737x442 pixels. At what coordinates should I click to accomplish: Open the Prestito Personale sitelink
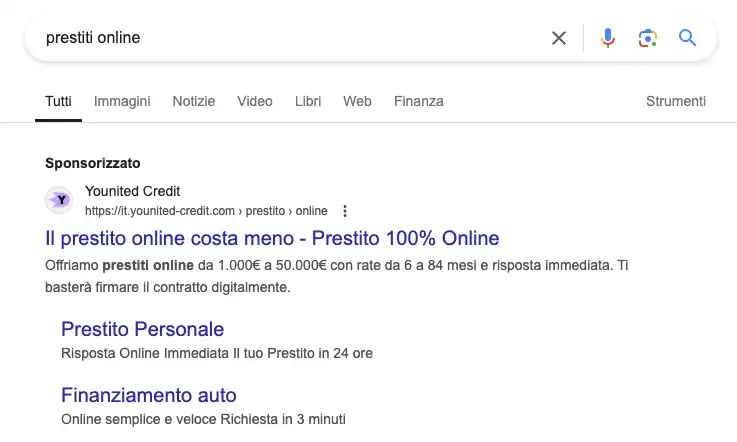coord(142,329)
